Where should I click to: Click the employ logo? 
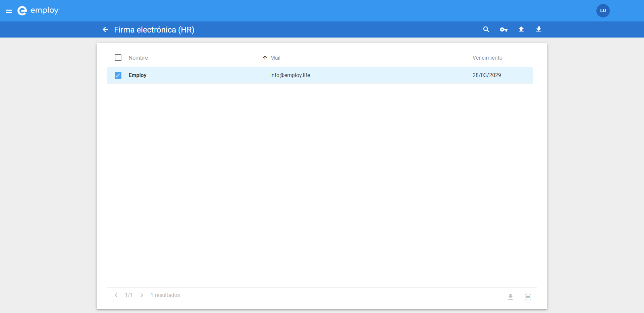38,11
